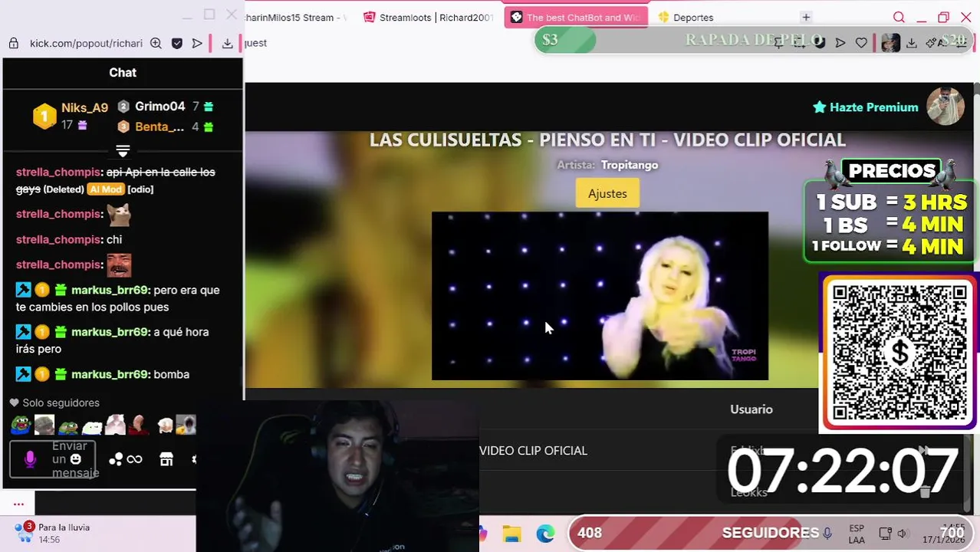Image resolution: width=980 pixels, height=552 pixels.
Task: Click the red three-dots overflow below chat
Action: point(18,504)
